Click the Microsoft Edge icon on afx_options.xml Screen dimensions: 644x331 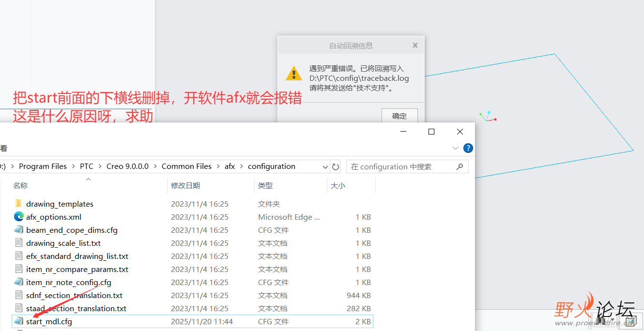[17, 217]
